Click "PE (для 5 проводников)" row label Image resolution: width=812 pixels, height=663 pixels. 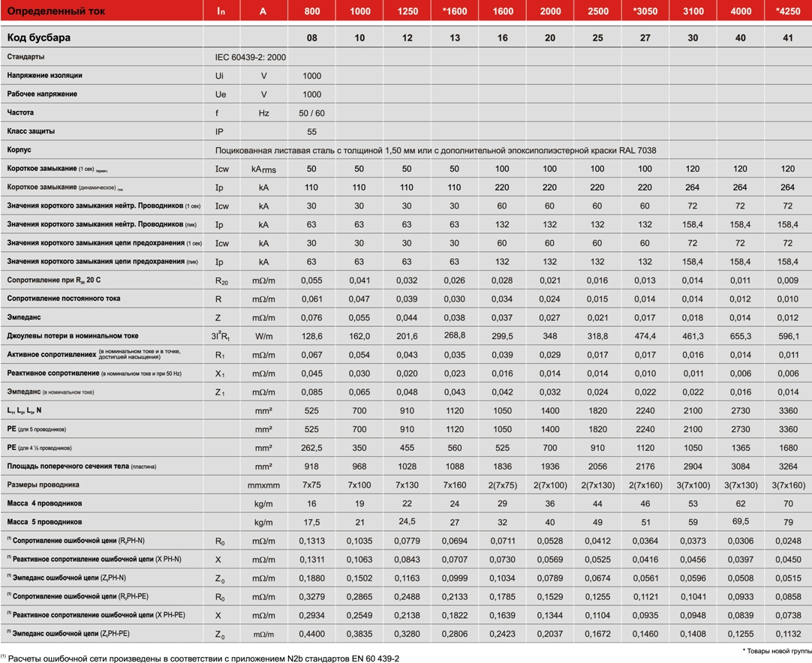36,429
